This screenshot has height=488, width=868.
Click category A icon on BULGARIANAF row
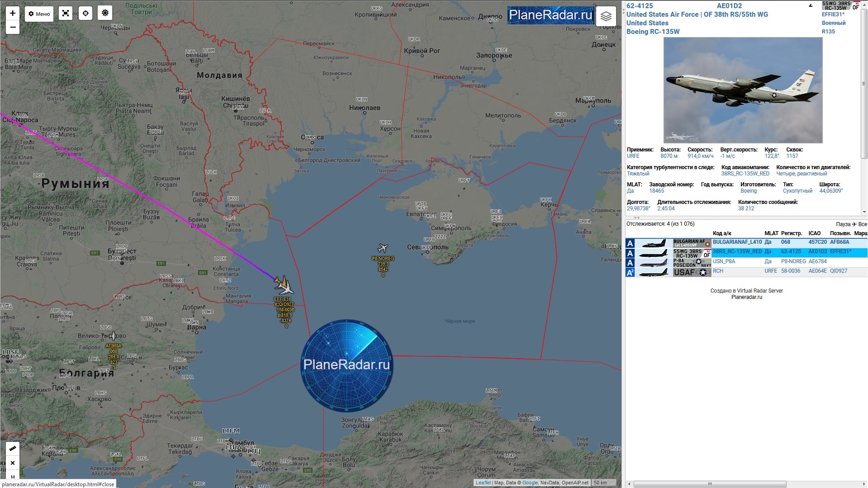pos(630,243)
